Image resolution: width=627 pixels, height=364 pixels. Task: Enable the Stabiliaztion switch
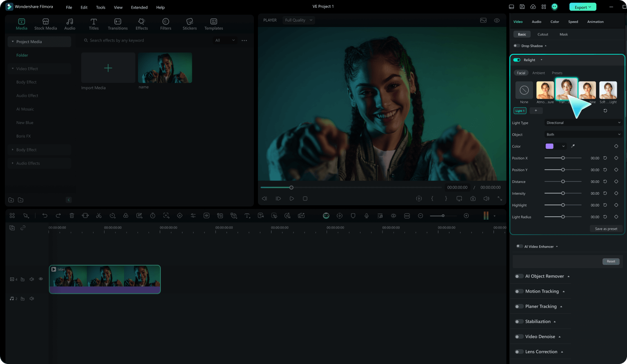click(519, 322)
